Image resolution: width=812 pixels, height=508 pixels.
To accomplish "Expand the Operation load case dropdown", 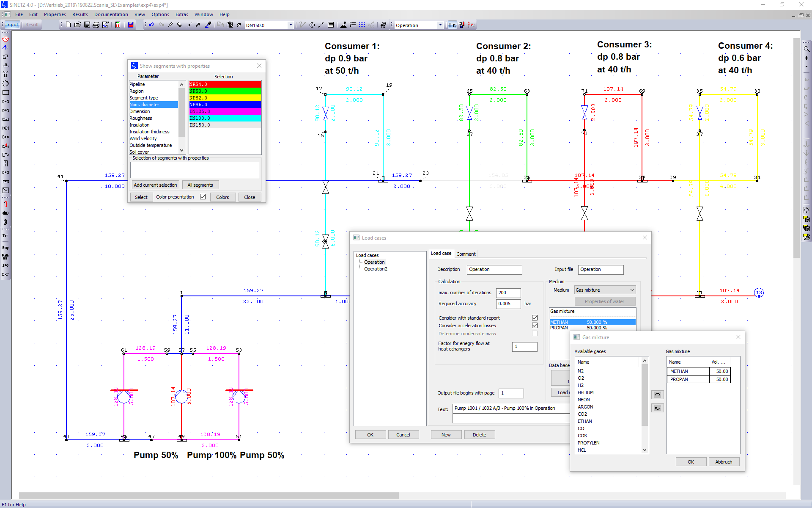I will (440, 25).
